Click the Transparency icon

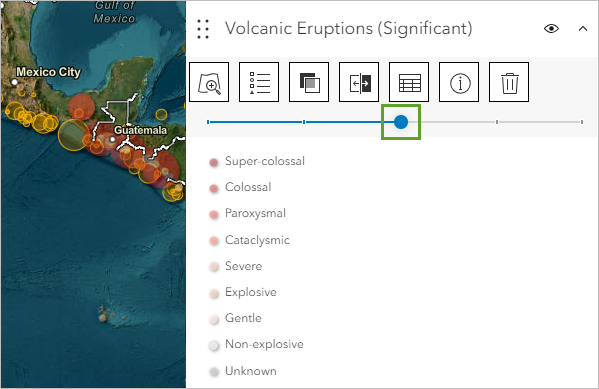point(309,82)
